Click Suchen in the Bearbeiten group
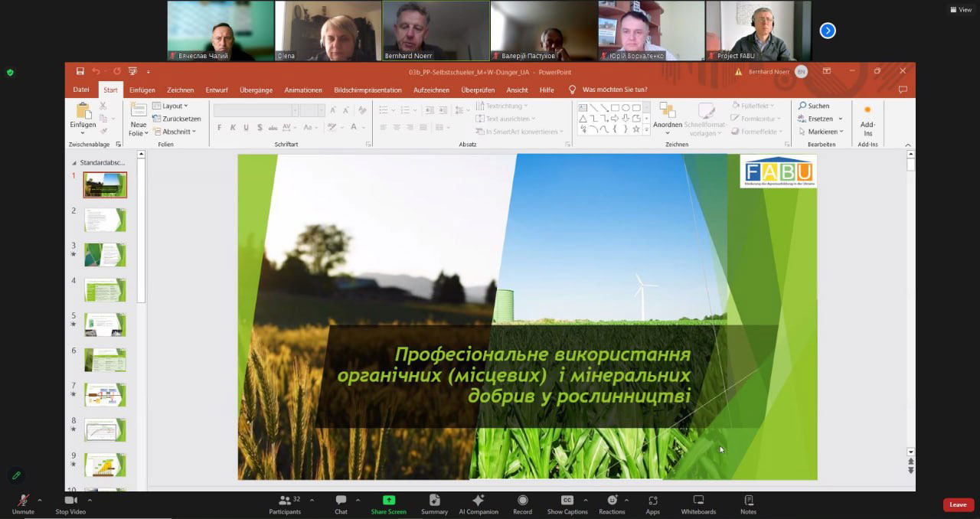980x519 pixels. [x=814, y=106]
